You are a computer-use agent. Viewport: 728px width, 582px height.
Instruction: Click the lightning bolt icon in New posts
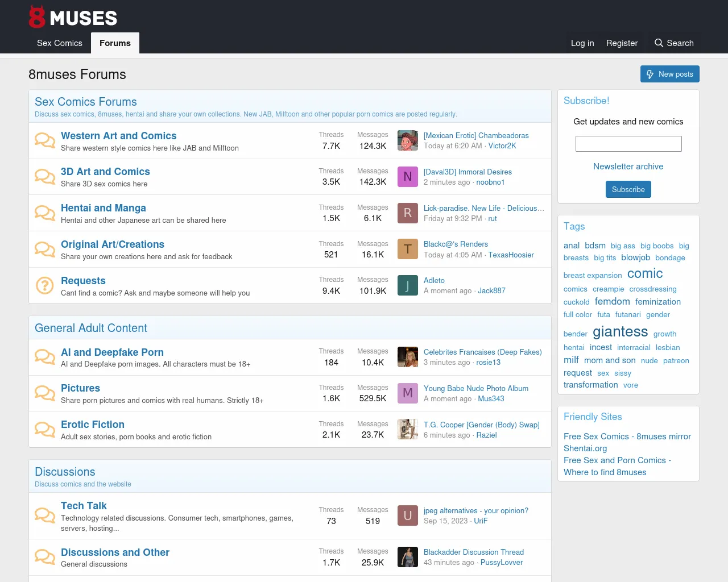click(650, 74)
